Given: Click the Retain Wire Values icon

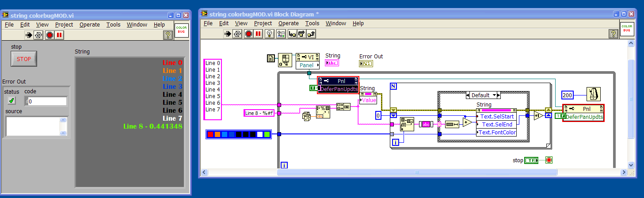Looking at the screenshot, I should click(x=282, y=34).
